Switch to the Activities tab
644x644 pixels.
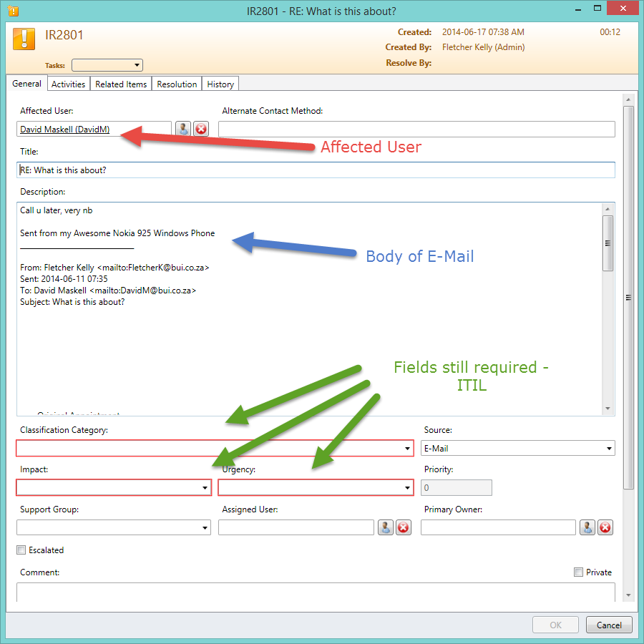click(69, 84)
